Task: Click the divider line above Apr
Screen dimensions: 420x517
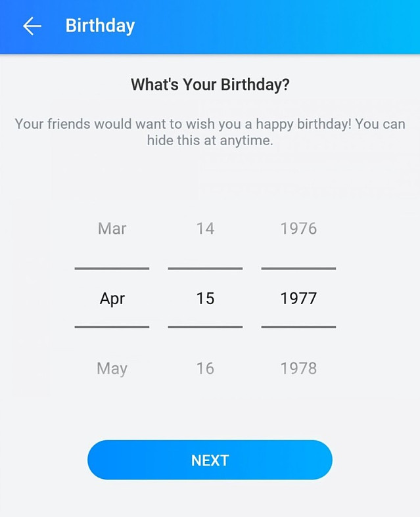Action: click(112, 268)
